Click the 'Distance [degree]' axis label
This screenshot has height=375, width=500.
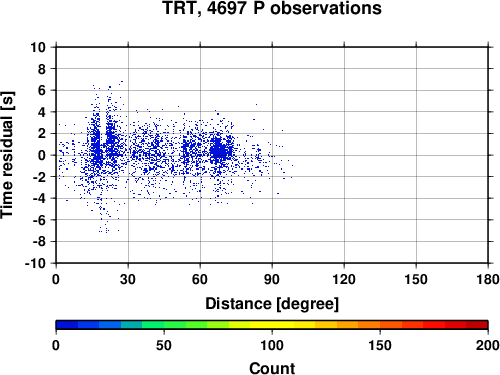(272, 304)
